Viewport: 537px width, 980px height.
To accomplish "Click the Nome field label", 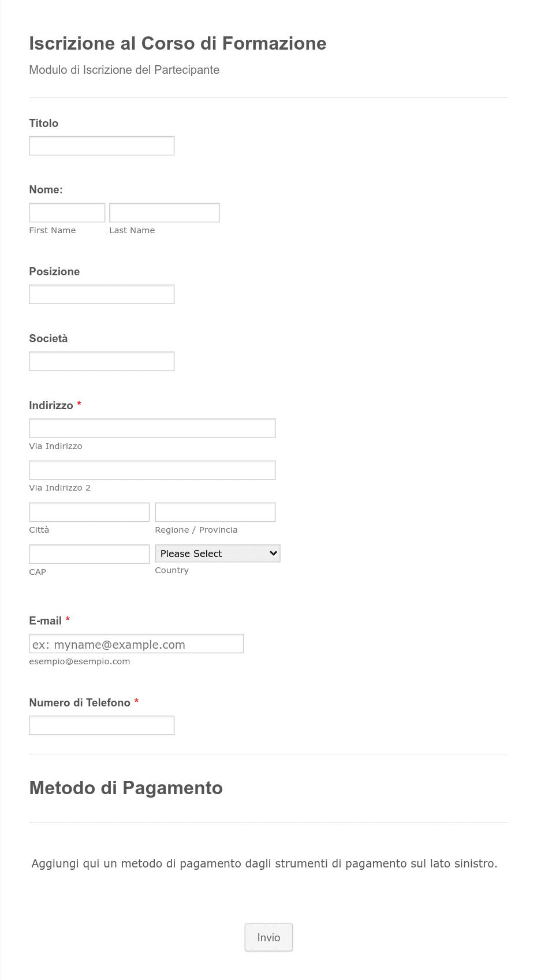I will 46,189.
